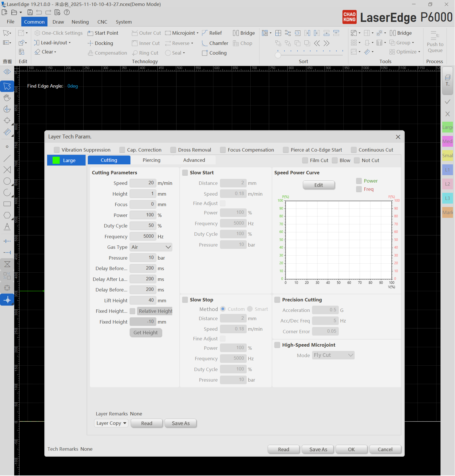The height and width of the screenshot is (476, 455).
Task: Click the Start Point tool icon
Action: 90,33
